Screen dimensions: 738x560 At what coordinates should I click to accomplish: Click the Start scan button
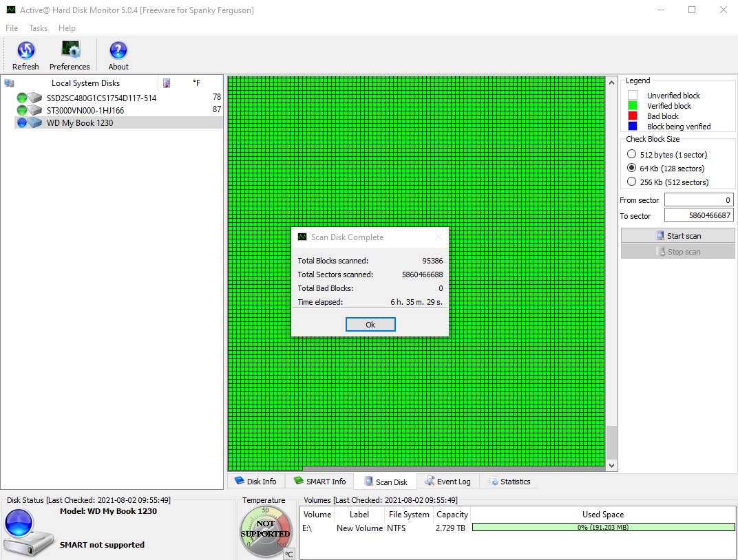pos(677,236)
